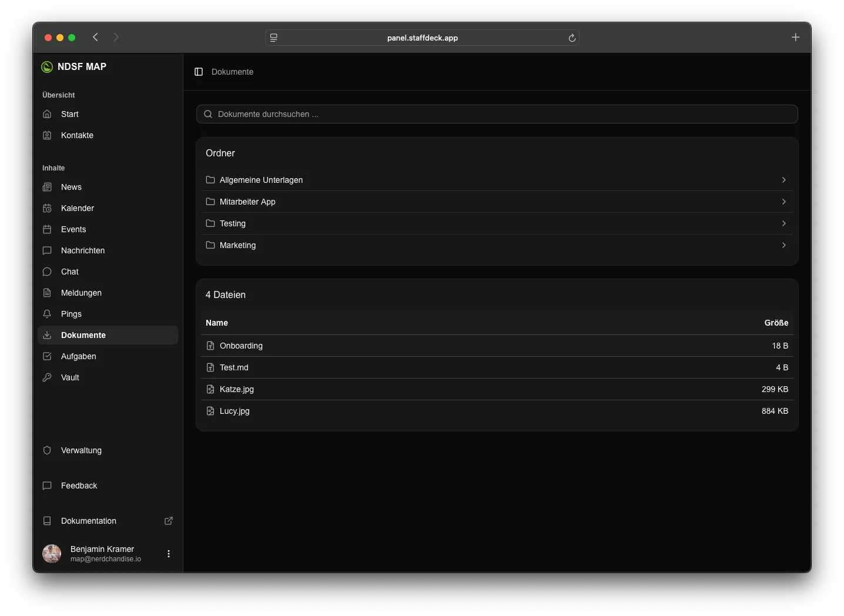Sort by the Größe column header

coord(776,323)
